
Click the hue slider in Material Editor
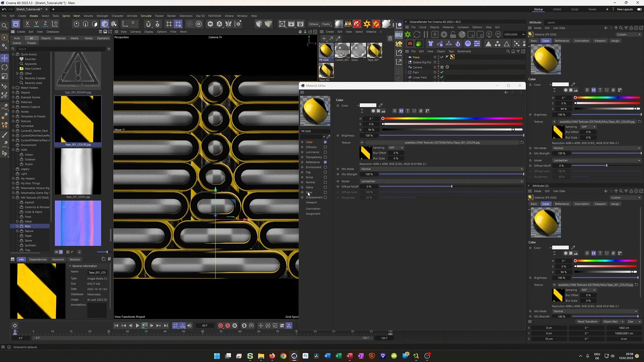(452, 118)
